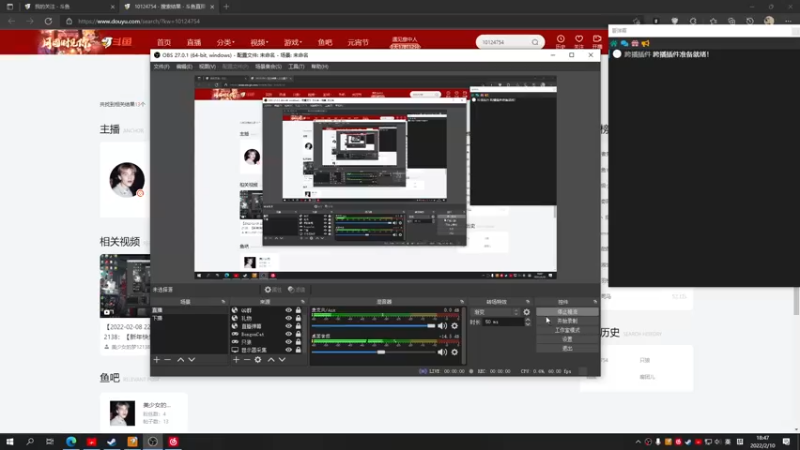
Task: Open Douyu follow heart icon
Action: 579,39
